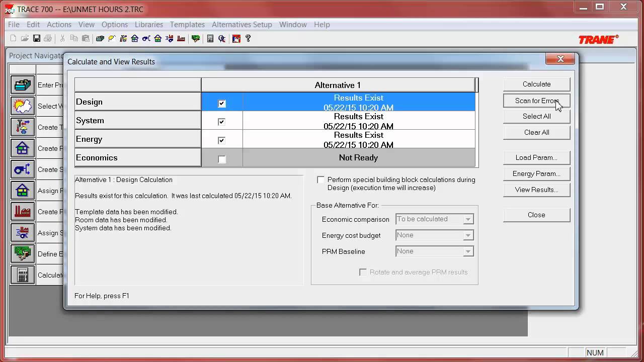
Task: Click the Copy icon in the toolbar
Action: pos(74,38)
